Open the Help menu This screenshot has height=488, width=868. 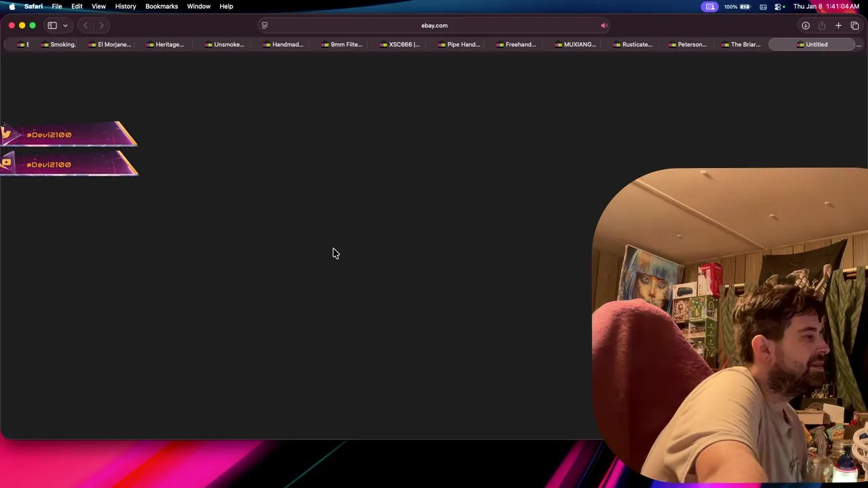pos(226,6)
